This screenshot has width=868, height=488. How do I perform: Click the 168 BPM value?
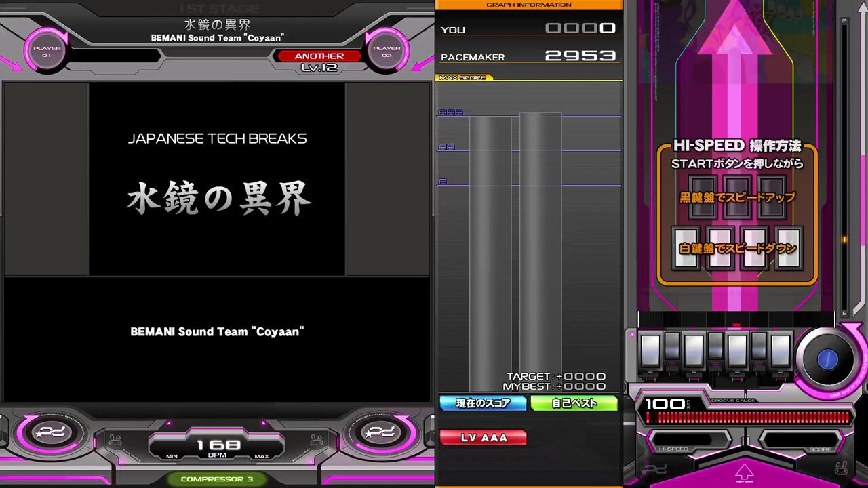pyautogui.click(x=218, y=445)
